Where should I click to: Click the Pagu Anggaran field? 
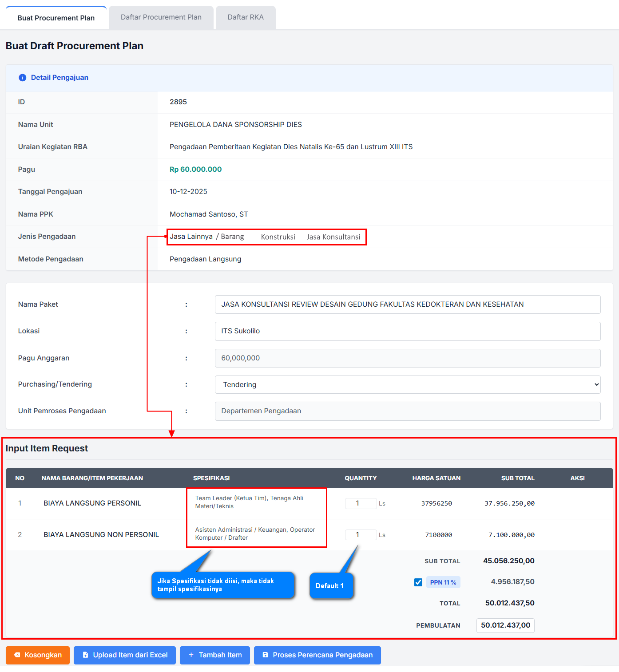(x=407, y=358)
